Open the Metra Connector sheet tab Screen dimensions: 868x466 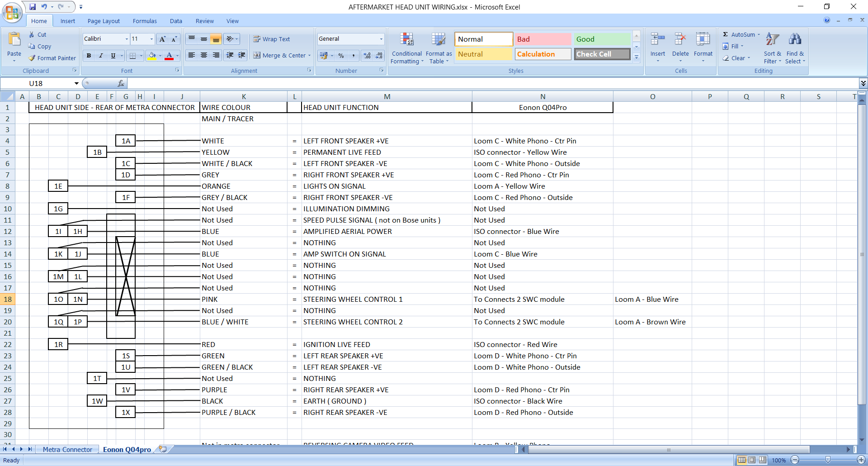click(67, 449)
